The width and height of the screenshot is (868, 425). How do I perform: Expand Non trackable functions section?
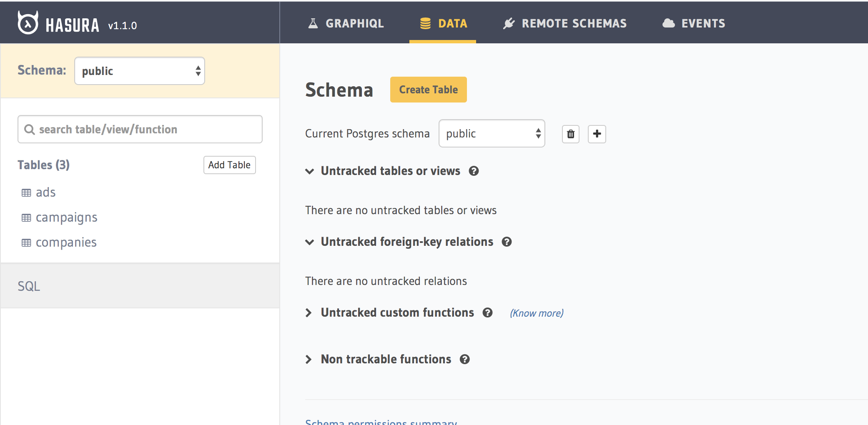[309, 359]
